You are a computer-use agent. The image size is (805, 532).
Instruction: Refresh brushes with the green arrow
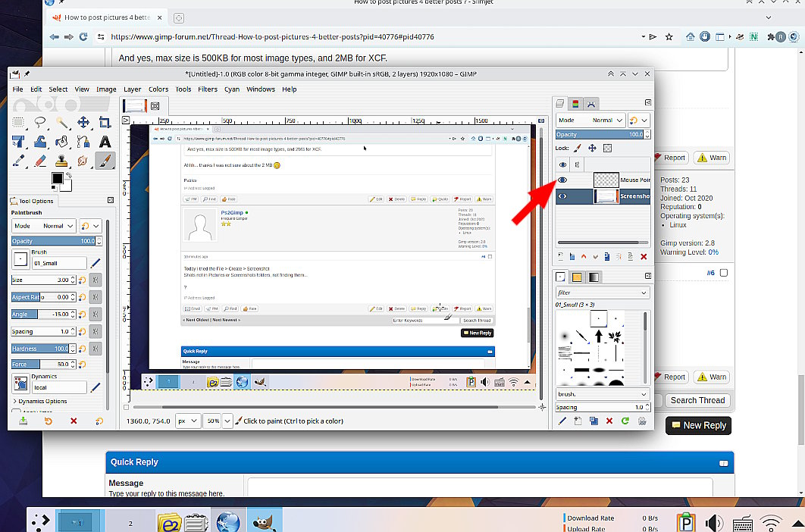point(625,421)
